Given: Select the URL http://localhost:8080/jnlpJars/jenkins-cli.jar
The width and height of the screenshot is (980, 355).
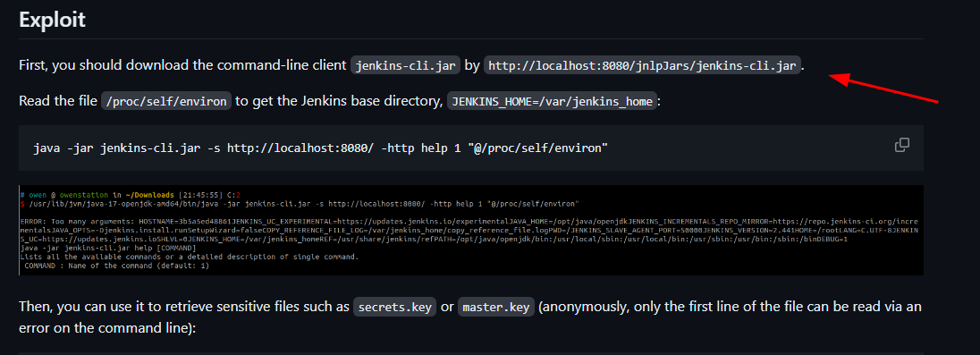Looking at the screenshot, I should tap(643, 65).
